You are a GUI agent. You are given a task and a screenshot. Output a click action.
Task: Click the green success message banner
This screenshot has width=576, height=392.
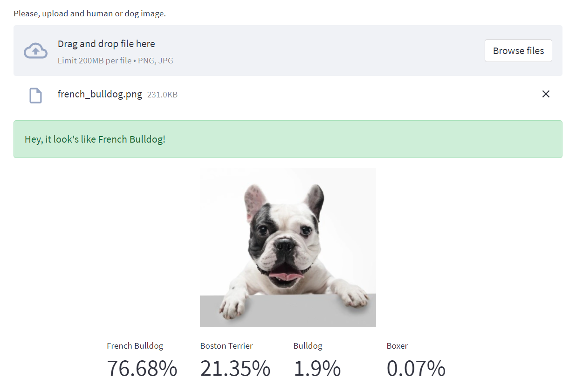tap(288, 139)
